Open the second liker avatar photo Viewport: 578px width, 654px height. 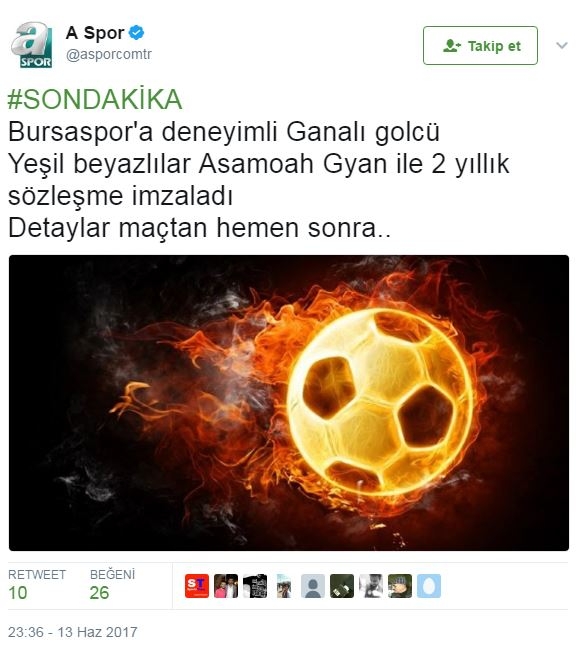coord(226,586)
